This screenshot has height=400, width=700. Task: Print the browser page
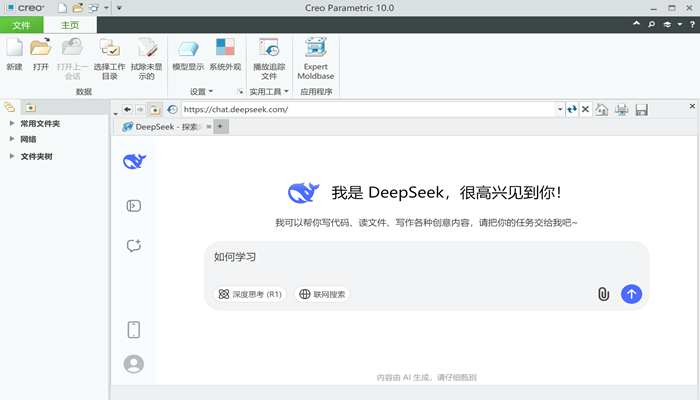[x=621, y=109]
